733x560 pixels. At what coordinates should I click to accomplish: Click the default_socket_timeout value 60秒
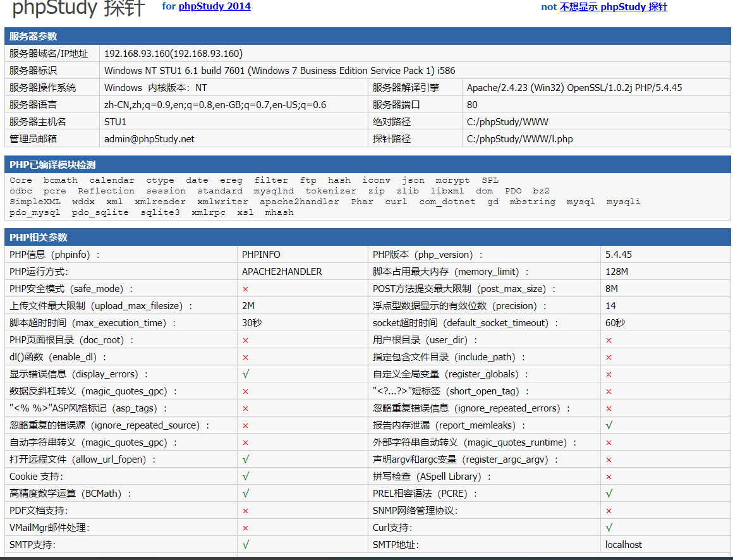[615, 323]
